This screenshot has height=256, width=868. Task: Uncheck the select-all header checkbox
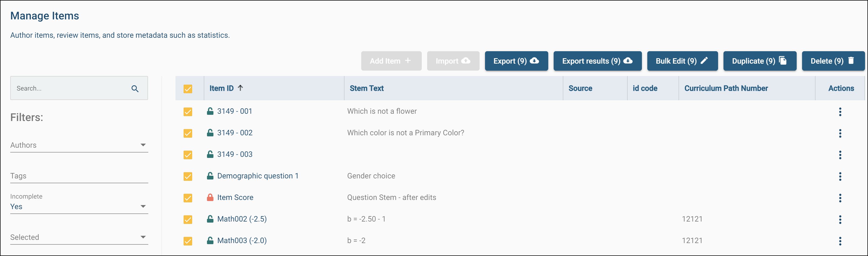point(188,89)
